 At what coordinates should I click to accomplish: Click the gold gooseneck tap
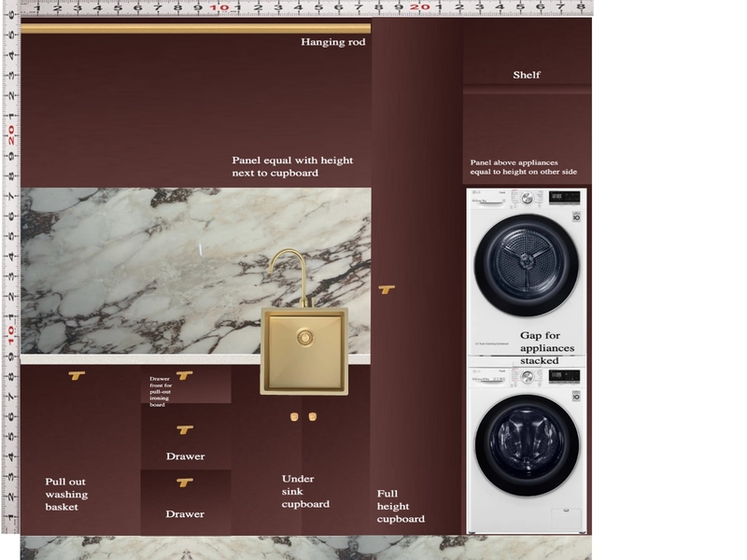coord(289,277)
